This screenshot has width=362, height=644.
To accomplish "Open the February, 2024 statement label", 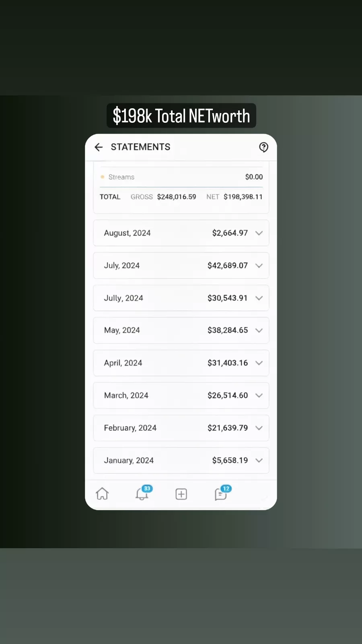I will (x=130, y=428).
